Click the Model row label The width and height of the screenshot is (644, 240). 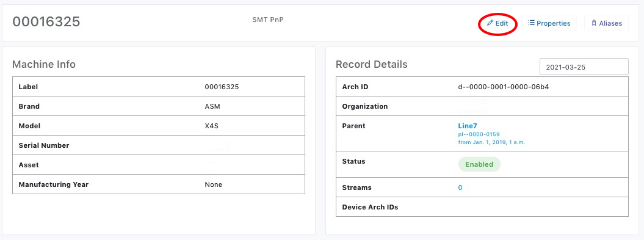29,126
